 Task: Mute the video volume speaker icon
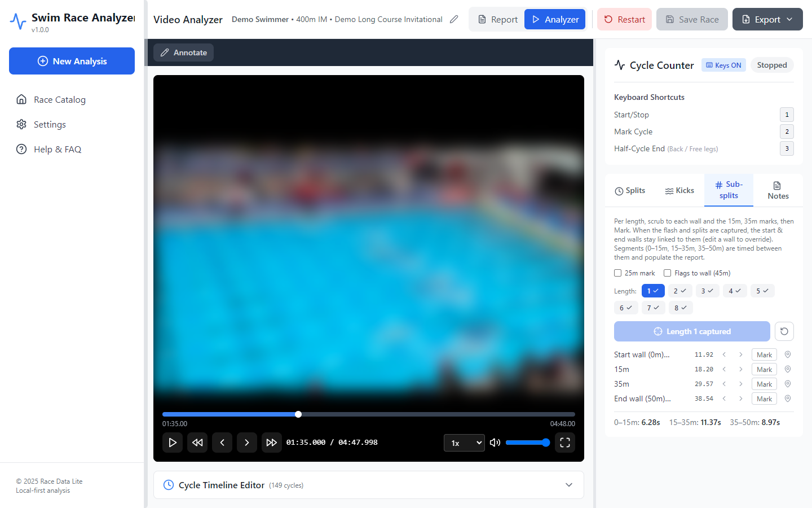[495, 443]
